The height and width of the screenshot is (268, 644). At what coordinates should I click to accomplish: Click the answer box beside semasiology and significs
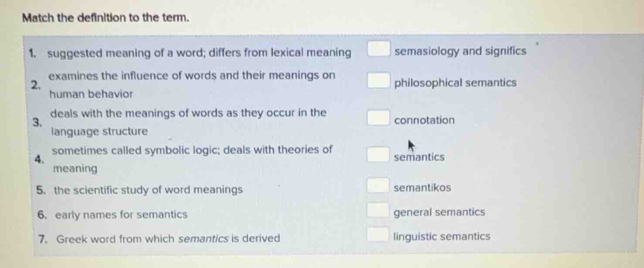pos(378,49)
